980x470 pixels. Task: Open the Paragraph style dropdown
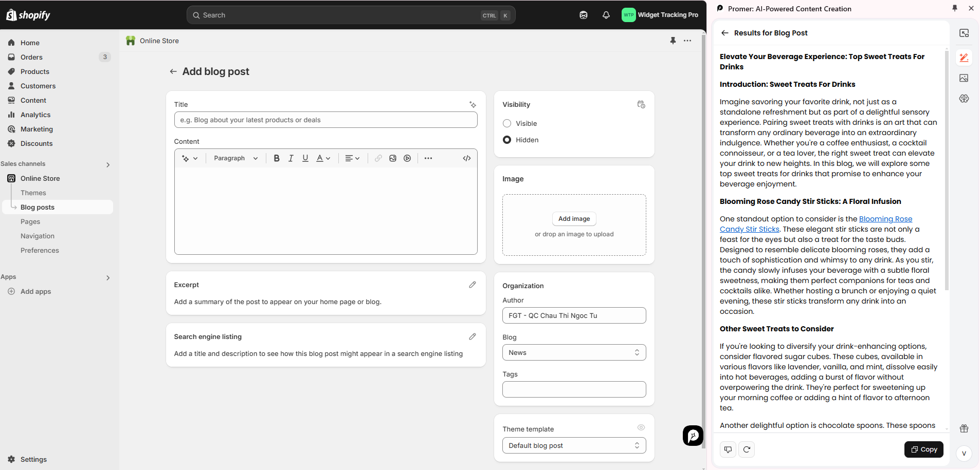236,158
